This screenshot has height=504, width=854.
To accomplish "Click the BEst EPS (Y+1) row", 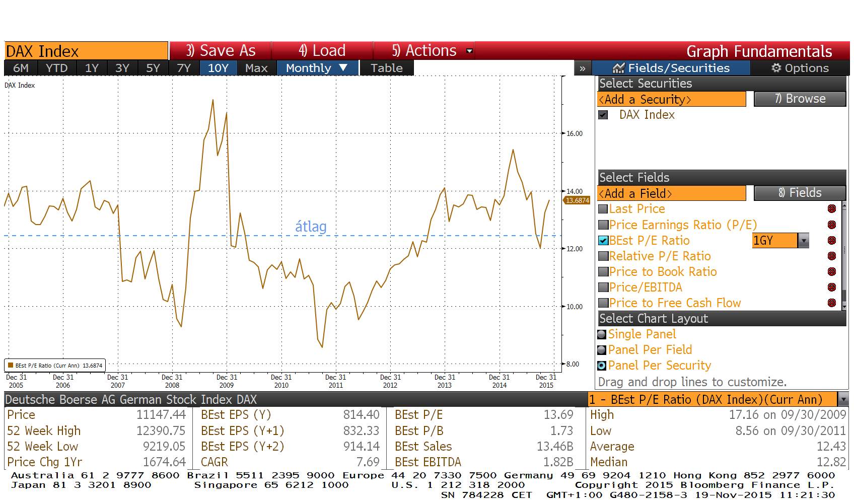I will (x=290, y=431).
